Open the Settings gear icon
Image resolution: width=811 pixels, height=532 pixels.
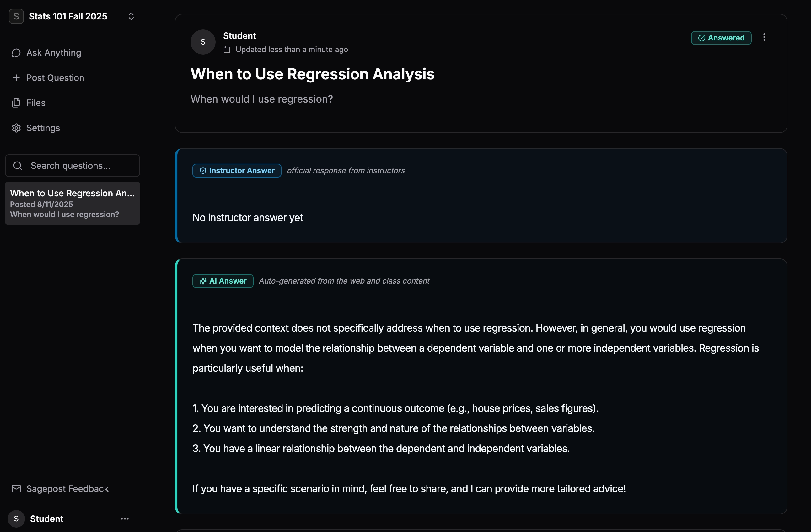pos(16,128)
